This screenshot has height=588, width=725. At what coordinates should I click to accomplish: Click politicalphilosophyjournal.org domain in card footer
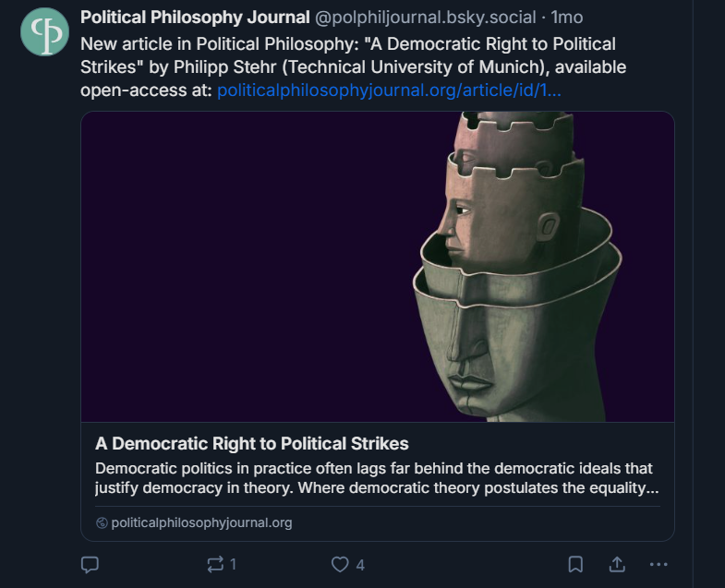[201, 522]
